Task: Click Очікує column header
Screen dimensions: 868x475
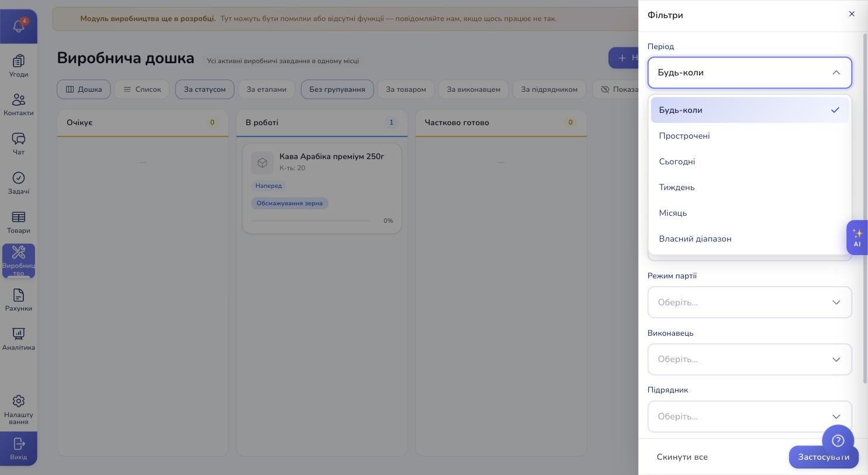Action: click(x=143, y=123)
